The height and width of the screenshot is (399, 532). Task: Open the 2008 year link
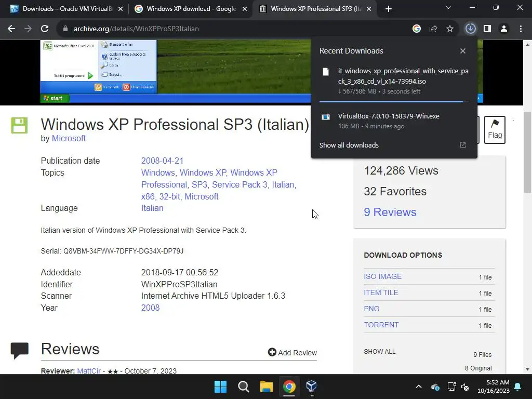click(x=150, y=308)
